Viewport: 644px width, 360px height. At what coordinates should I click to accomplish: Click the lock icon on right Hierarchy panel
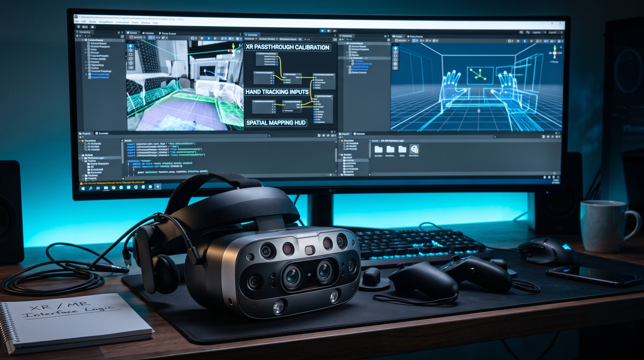coord(385,36)
